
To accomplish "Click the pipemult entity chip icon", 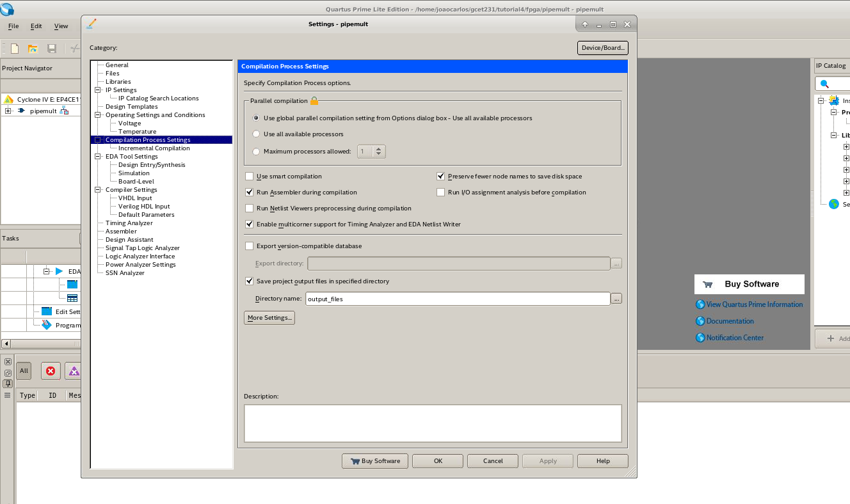I will 22,111.
